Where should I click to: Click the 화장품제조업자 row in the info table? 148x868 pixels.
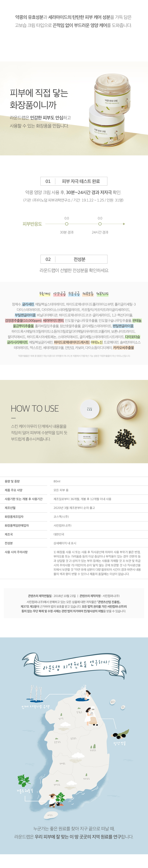[74, 517]
